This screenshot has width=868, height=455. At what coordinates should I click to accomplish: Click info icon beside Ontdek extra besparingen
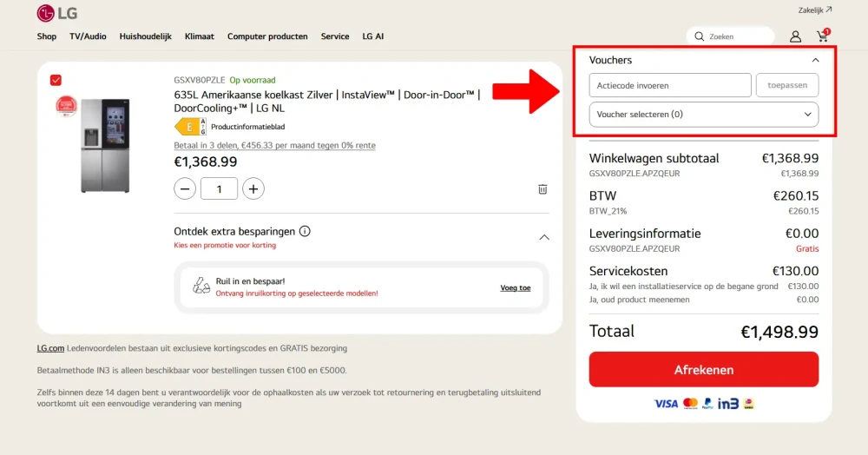(x=305, y=232)
